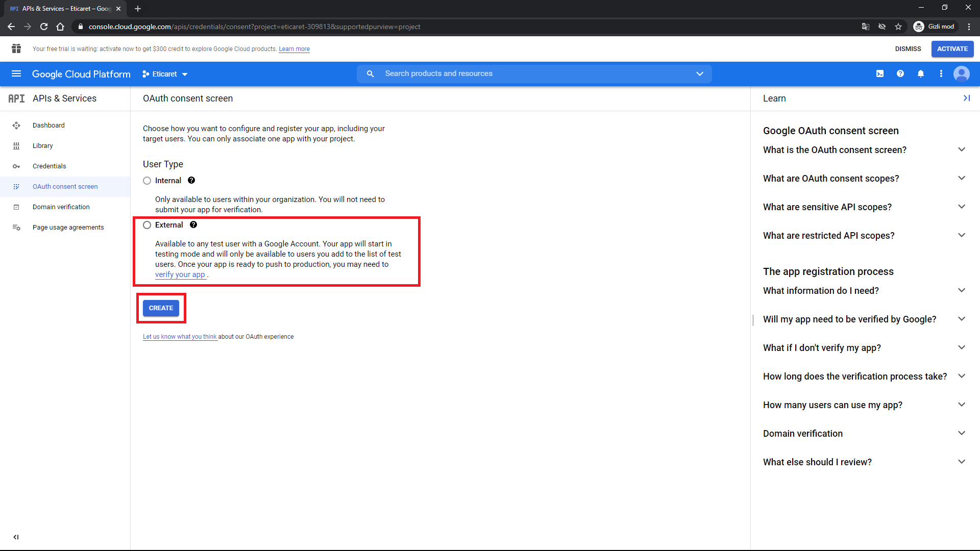Click the gift icon in trial banner

(16, 48)
